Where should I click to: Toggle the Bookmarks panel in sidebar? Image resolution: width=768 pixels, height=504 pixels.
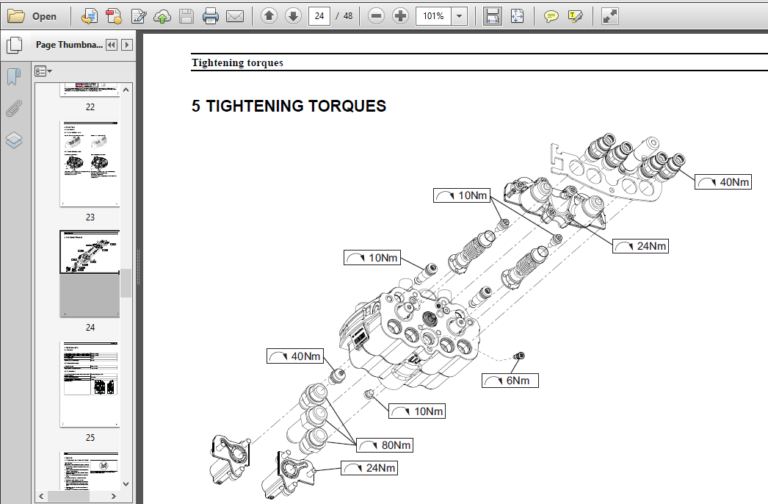click(x=14, y=76)
